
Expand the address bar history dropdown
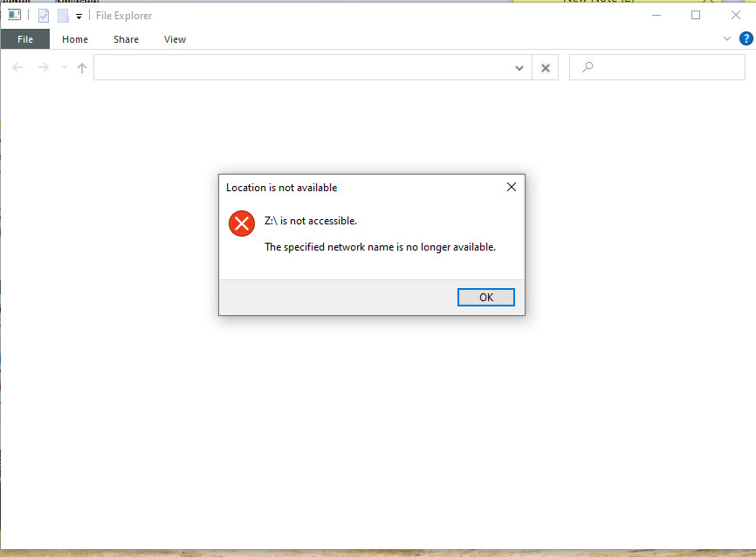pos(519,67)
